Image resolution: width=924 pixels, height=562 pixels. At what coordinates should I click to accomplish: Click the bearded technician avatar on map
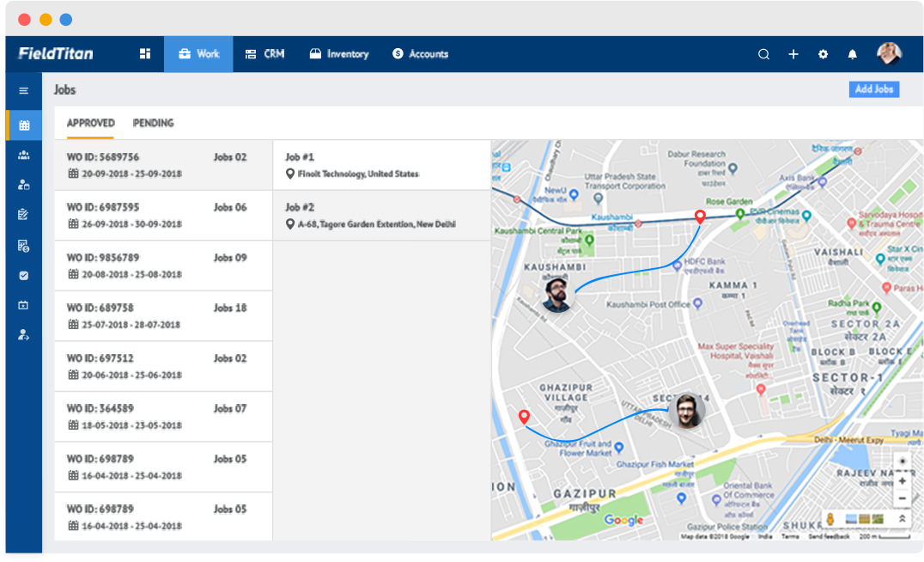pos(556,294)
